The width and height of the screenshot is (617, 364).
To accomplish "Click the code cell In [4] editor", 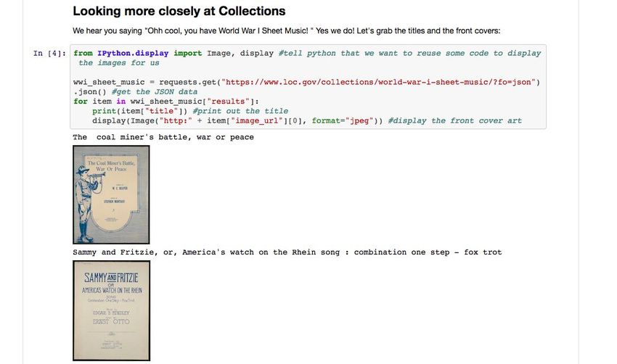I will (x=308, y=87).
